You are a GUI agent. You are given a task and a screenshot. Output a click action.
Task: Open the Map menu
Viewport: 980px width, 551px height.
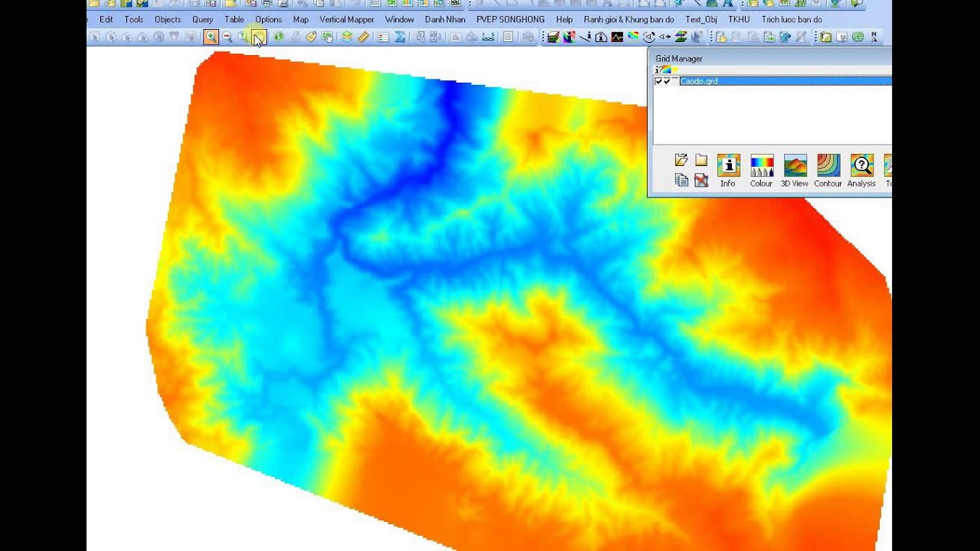click(301, 19)
